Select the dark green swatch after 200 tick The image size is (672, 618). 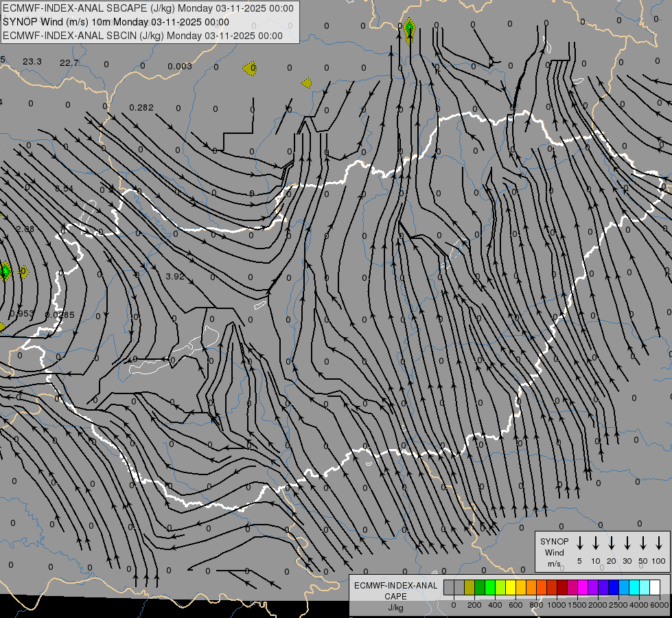(x=480, y=588)
